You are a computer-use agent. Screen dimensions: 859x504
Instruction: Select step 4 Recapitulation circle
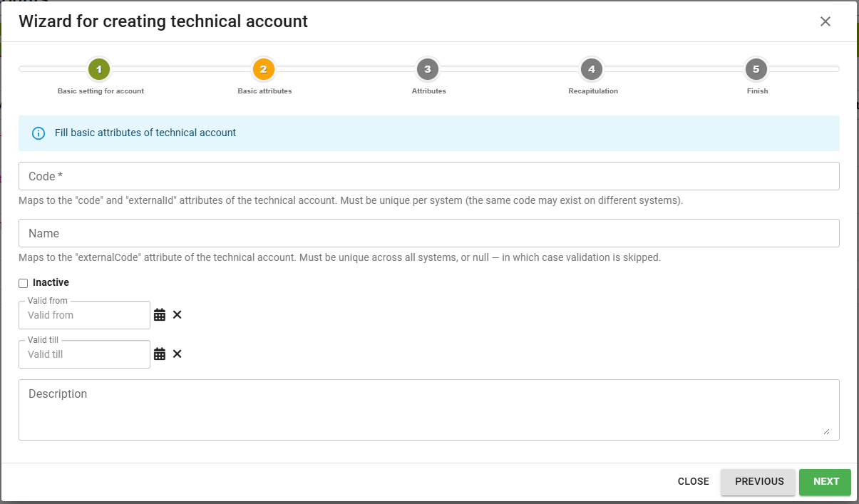click(x=592, y=69)
